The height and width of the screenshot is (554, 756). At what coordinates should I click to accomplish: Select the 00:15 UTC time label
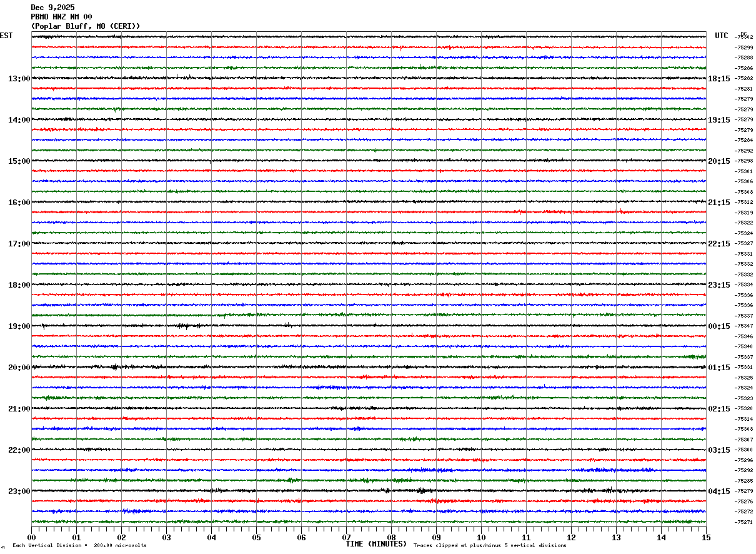pos(719,326)
